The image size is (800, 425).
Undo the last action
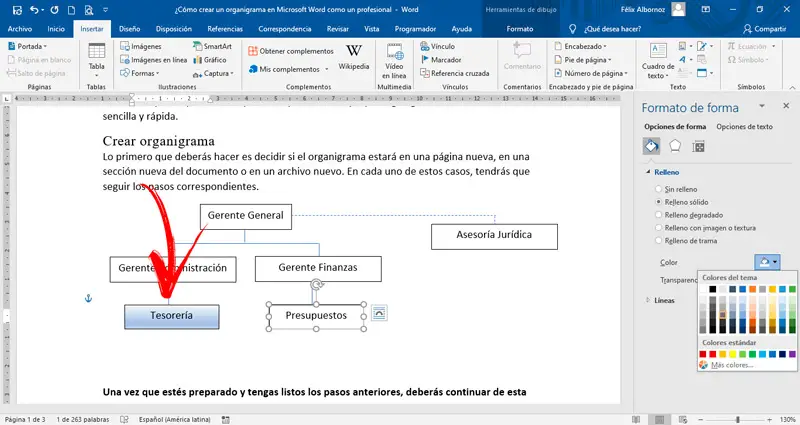[x=34, y=10]
